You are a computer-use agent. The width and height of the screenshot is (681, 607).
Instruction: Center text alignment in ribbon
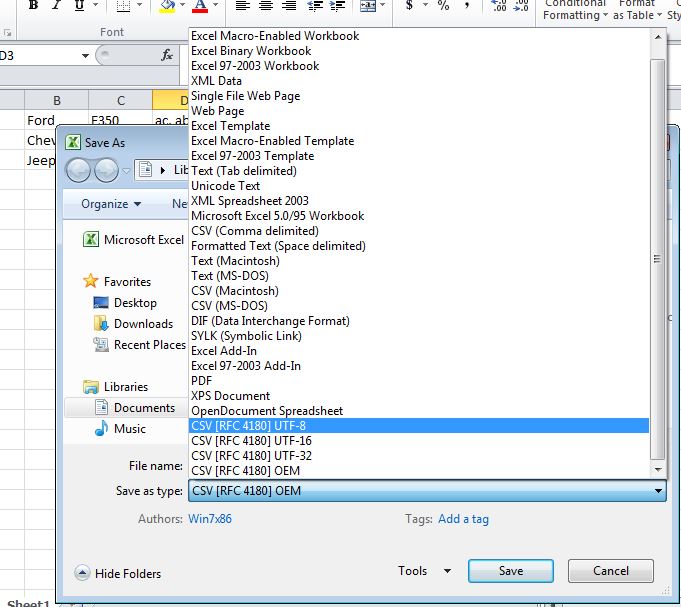[265, 5]
